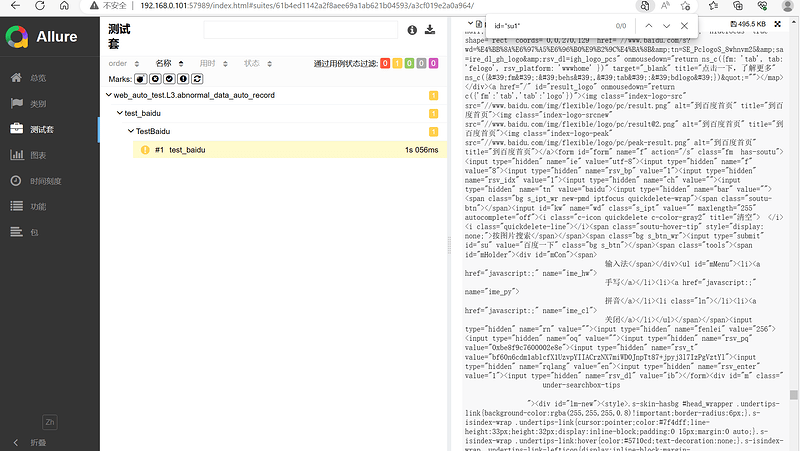Click the suite info icon
The width and height of the screenshot is (800, 451).
point(412,30)
